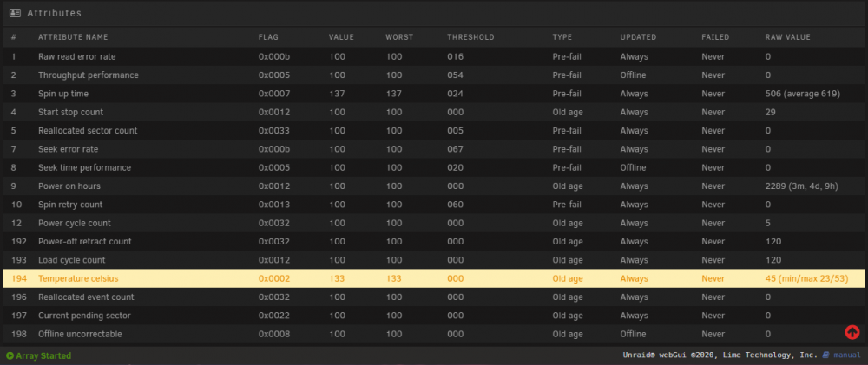Click the FAILED column header
This screenshot has width=868, height=365.
(715, 37)
